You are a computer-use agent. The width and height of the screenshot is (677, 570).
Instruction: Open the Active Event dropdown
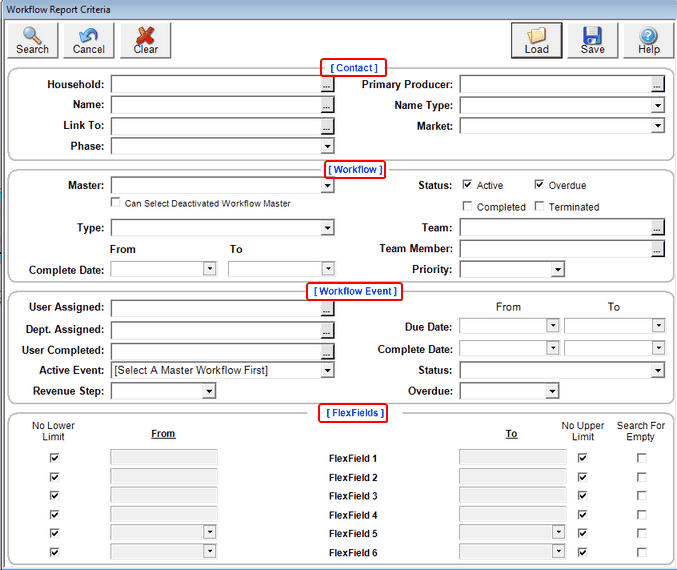pos(327,370)
